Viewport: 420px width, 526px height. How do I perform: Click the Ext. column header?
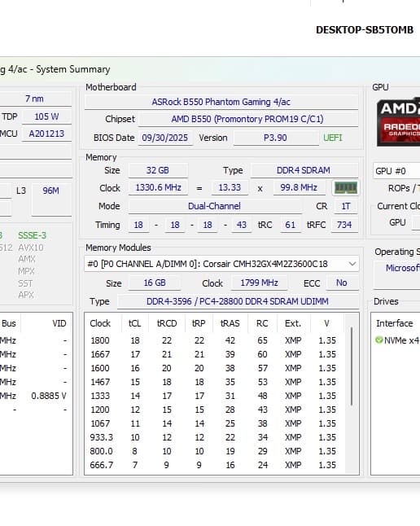click(x=293, y=323)
